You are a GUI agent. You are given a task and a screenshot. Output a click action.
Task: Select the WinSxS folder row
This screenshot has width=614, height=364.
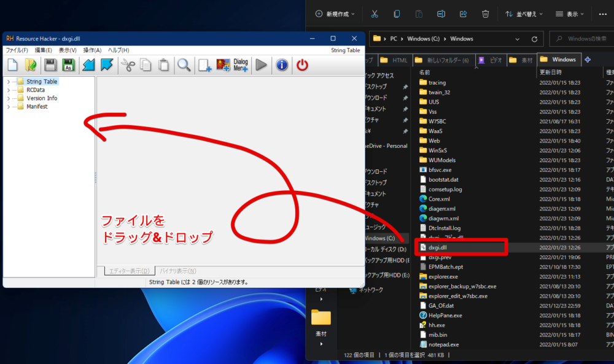coord(438,150)
